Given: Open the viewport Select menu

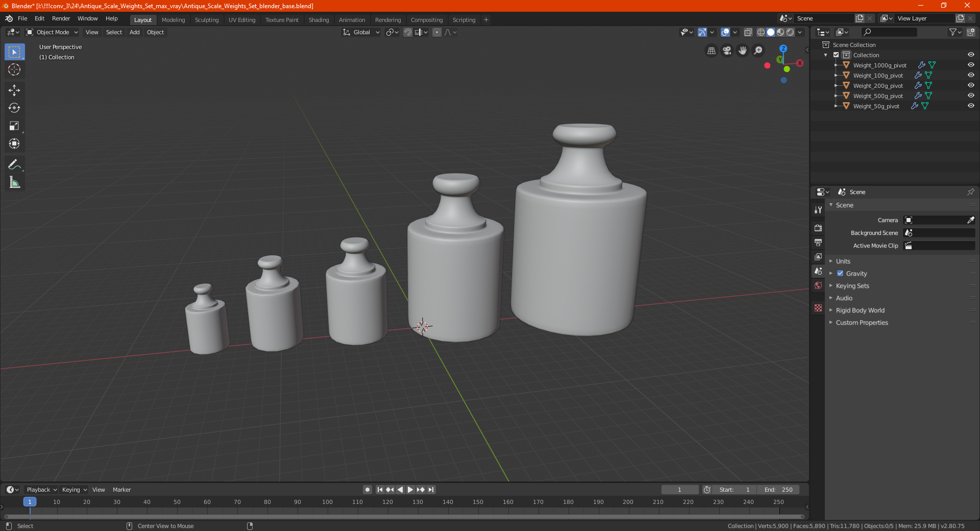Looking at the screenshot, I should coord(114,32).
